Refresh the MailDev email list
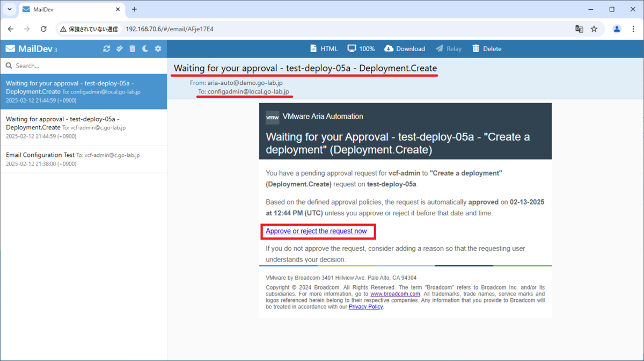The image size is (644, 361). point(107,49)
